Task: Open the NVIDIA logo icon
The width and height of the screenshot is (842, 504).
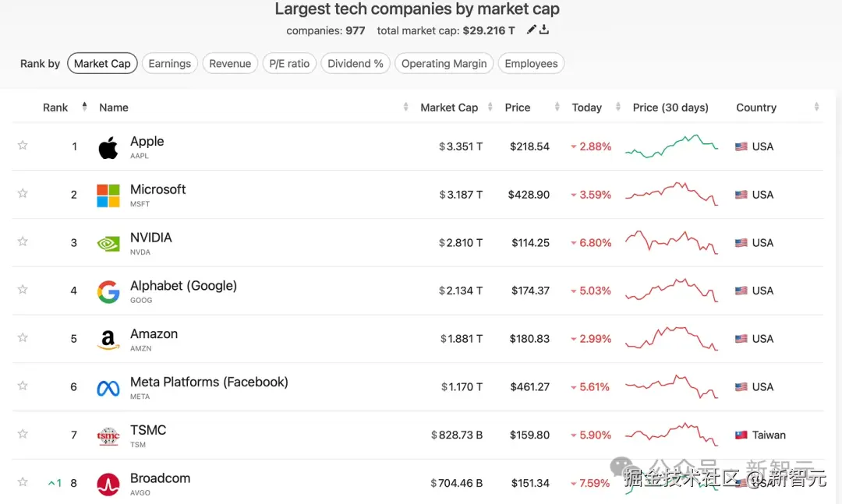Action: [108, 244]
